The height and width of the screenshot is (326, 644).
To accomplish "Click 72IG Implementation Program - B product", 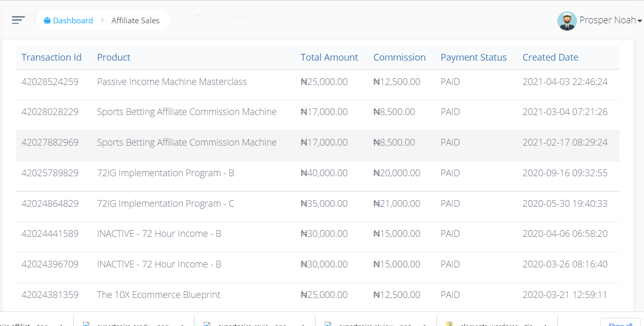I will coord(166,173).
